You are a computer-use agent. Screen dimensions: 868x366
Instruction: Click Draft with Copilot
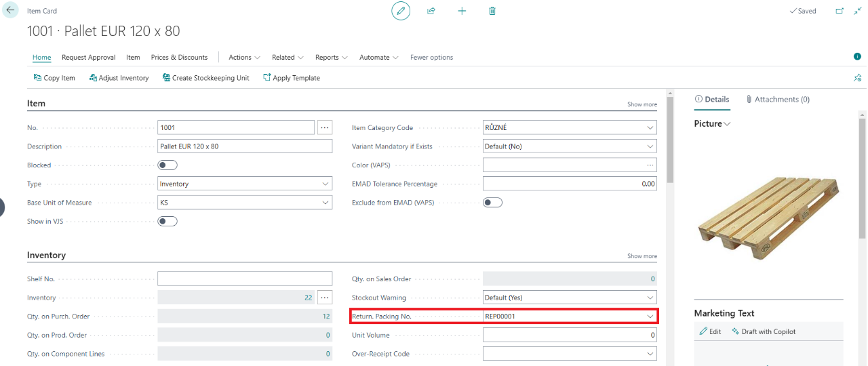[764, 331]
